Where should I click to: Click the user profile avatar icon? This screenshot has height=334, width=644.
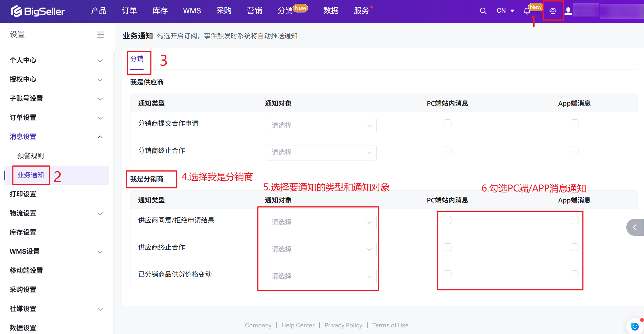pos(568,11)
